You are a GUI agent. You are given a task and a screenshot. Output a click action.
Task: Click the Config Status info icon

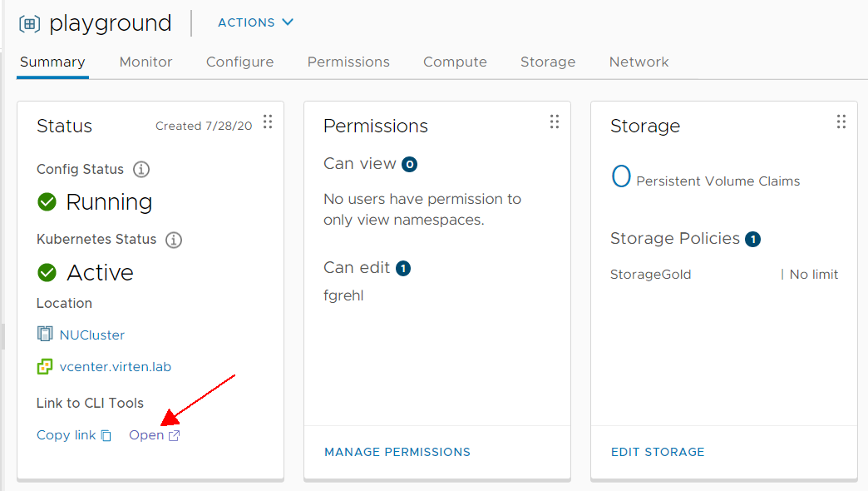click(141, 169)
